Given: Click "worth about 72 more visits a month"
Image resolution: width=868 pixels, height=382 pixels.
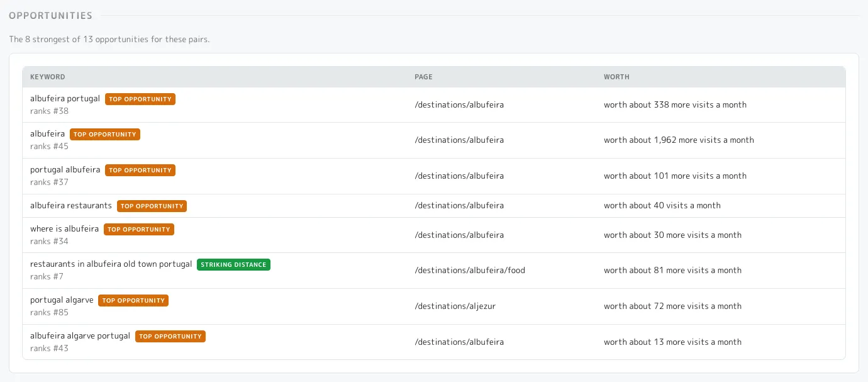Looking at the screenshot, I should [672, 306].
